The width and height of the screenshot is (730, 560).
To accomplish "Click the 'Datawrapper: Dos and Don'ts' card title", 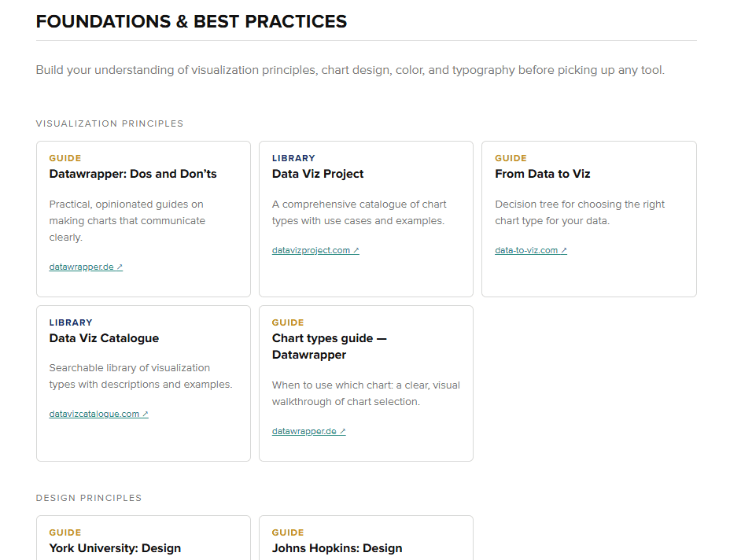I will [133, 174].
